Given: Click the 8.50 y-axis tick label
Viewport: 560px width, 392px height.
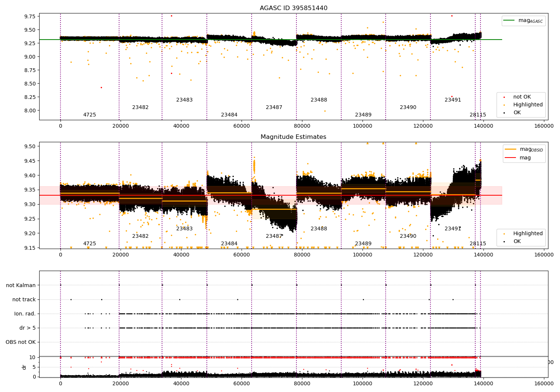Looking at the screenshot, I should coord(29,84).
